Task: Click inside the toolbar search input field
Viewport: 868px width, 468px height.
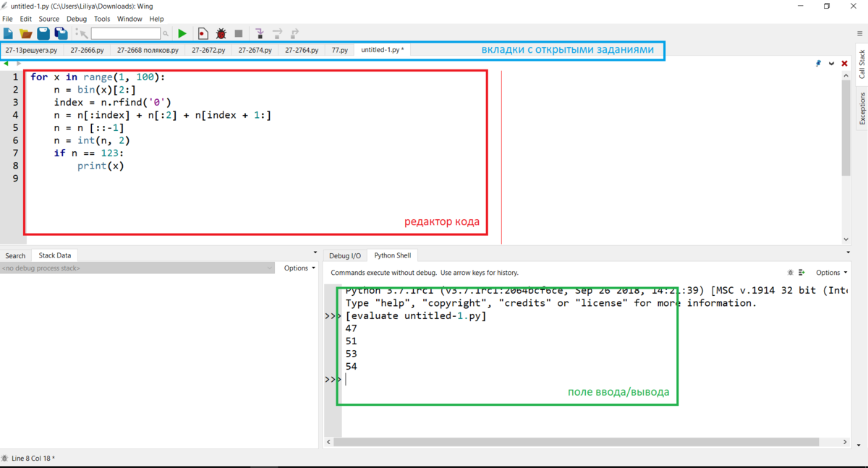Action: point(126,33)
